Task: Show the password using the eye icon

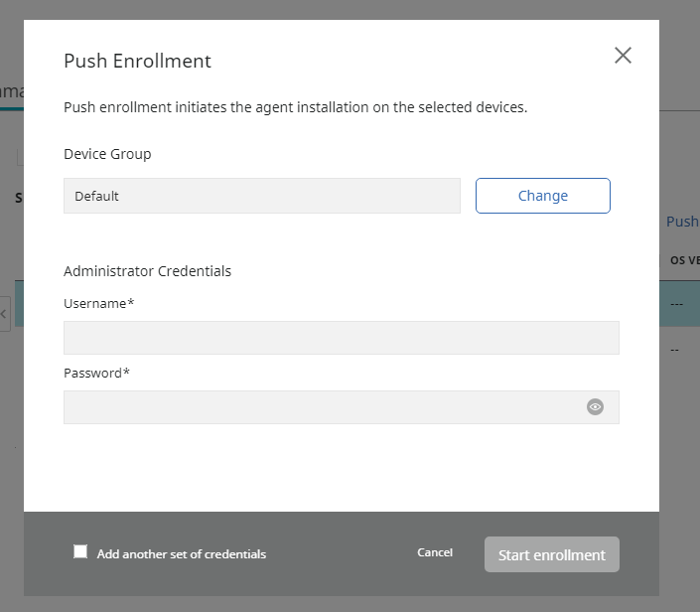Action: [x=595, y=406]
